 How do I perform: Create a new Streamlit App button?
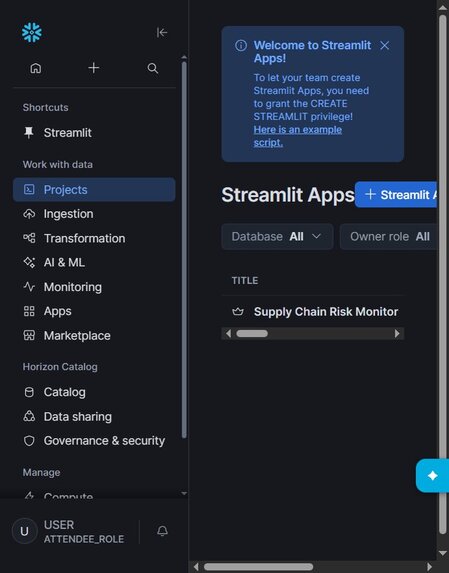396,195
